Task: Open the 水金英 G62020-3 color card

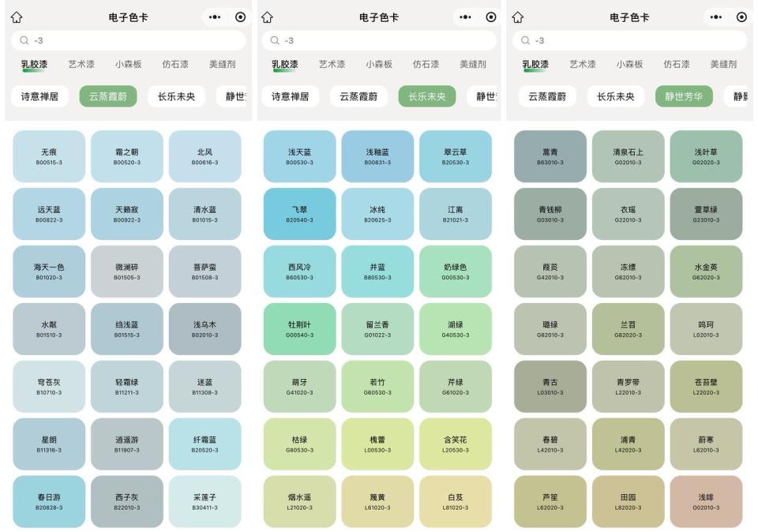Action: pyautogui.click(x=706, y=272)
